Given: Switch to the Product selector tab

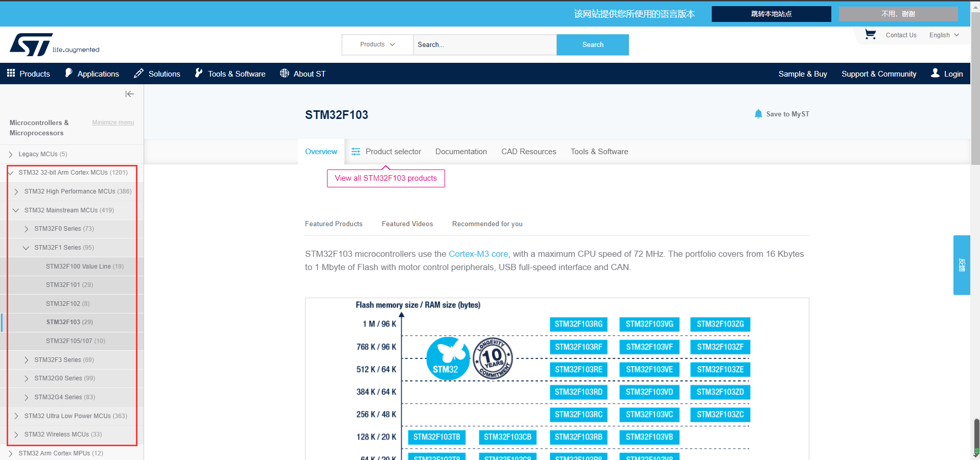Looking at the screenshot, I should click(x=386, y=152).
